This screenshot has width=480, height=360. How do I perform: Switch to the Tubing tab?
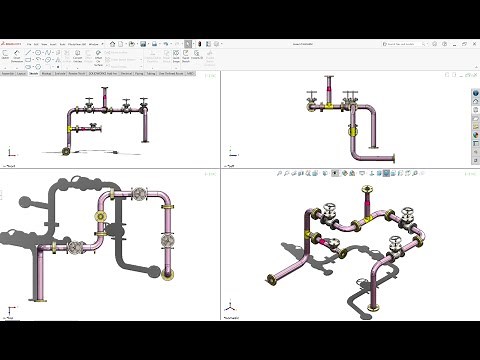(151, 73)
